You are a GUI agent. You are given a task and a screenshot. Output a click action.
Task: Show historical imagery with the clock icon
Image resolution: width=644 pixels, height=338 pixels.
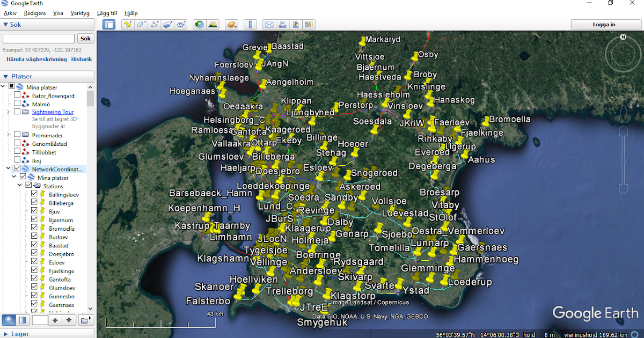point(199,24)
